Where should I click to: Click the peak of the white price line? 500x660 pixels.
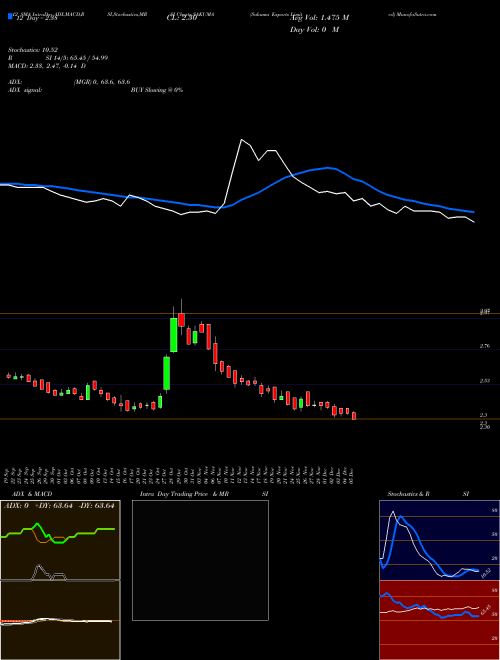(242, 139)
